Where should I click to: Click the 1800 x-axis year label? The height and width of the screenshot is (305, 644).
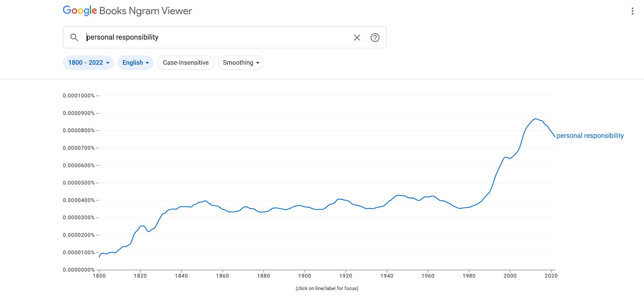(x=99, y=276)
